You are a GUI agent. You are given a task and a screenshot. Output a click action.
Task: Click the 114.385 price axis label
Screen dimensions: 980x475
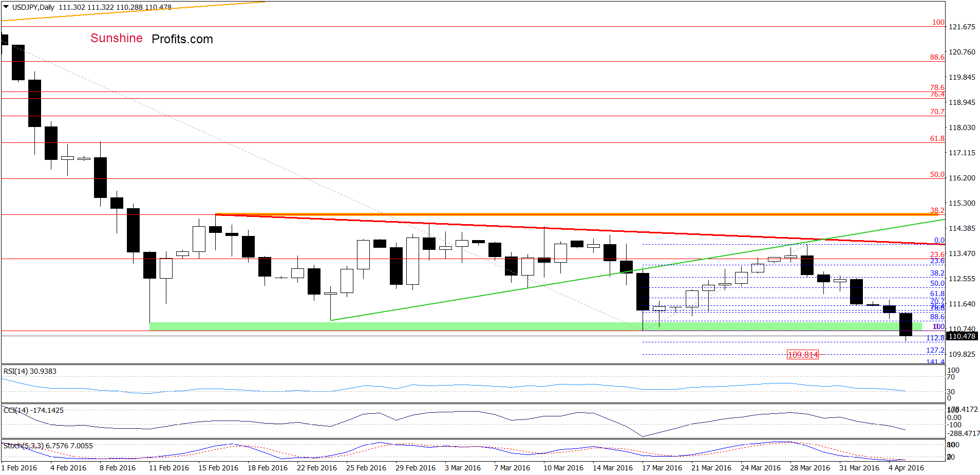[962, 228]
